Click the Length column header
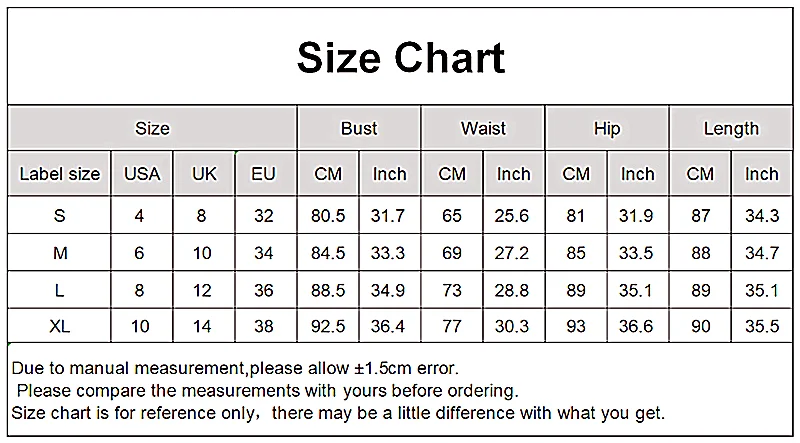This screenshot has width=800, height=443. [731, 128]
